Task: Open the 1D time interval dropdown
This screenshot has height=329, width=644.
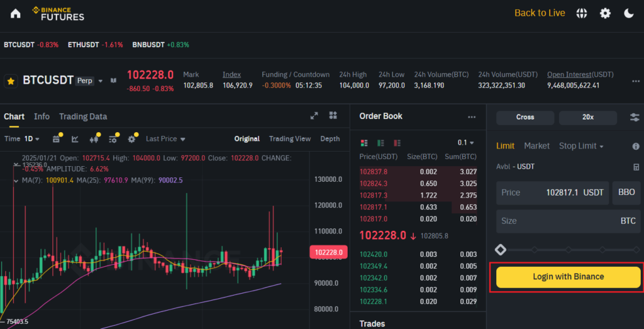Action: click(31, 139)
